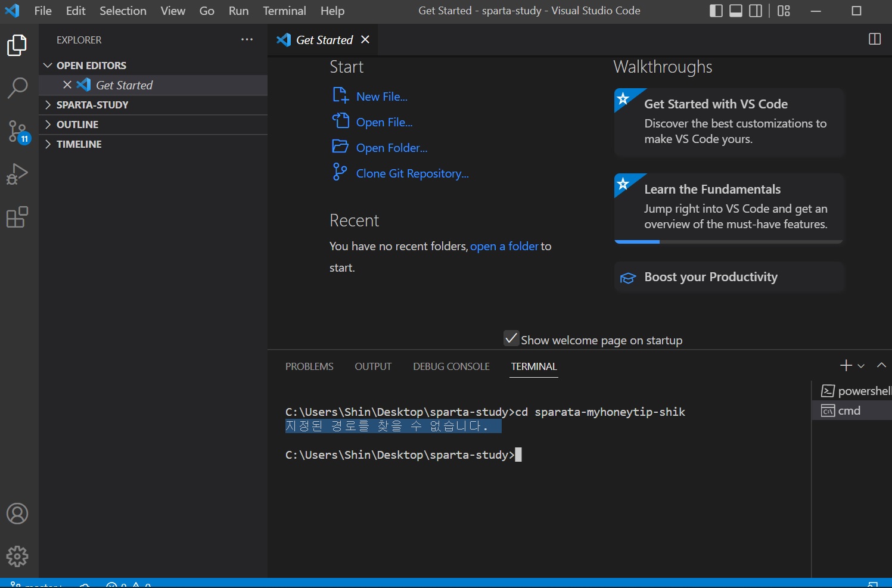Open the Help menu
Image resolution: width=892 pixels, height=588 pixels.
[332, 11]
